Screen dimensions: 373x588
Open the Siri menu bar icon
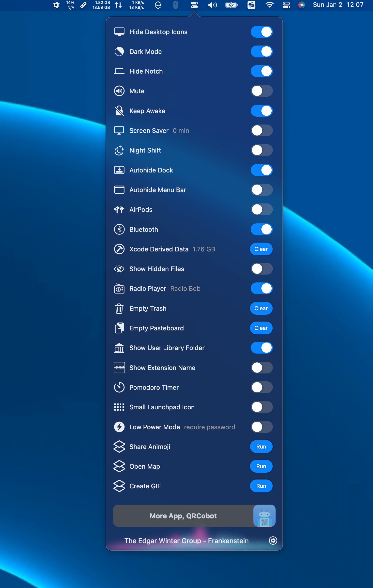302,5
